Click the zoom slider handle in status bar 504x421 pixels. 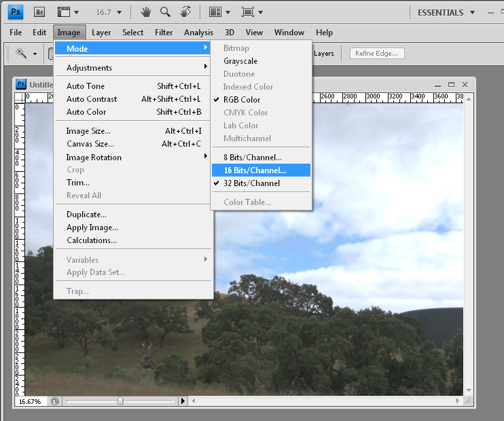[x=120, y=401]
